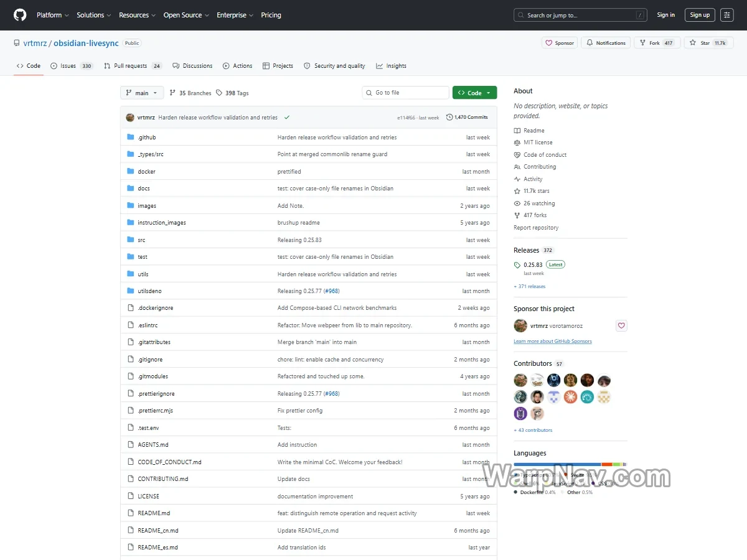The width and height of the screenshot is (747, 560).
Task: Click the Search or jump to field
Action: pyautogui.click(x=580, y=15)
